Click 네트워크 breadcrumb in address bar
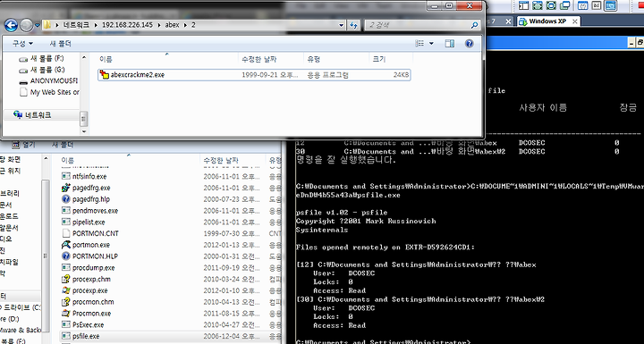The height and width of the screenshot is (344, 644). (x=76, y=25)
